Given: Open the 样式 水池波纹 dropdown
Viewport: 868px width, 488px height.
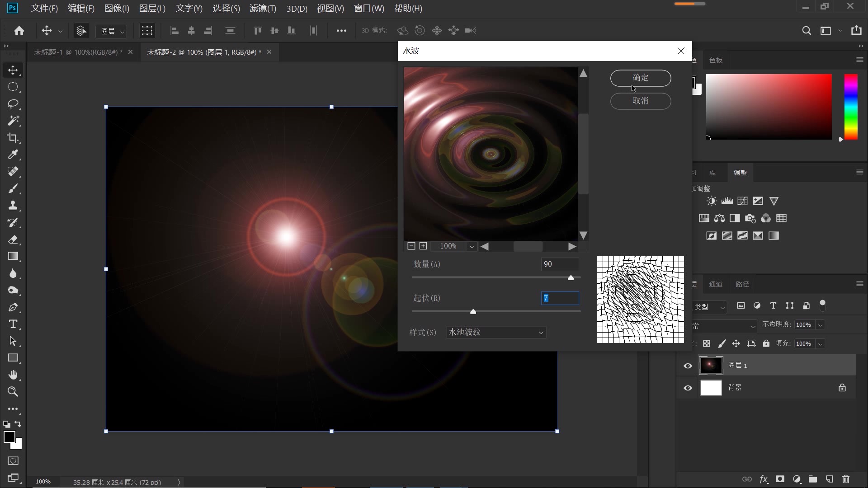Looking at the screenshot, I should [496, 333].
